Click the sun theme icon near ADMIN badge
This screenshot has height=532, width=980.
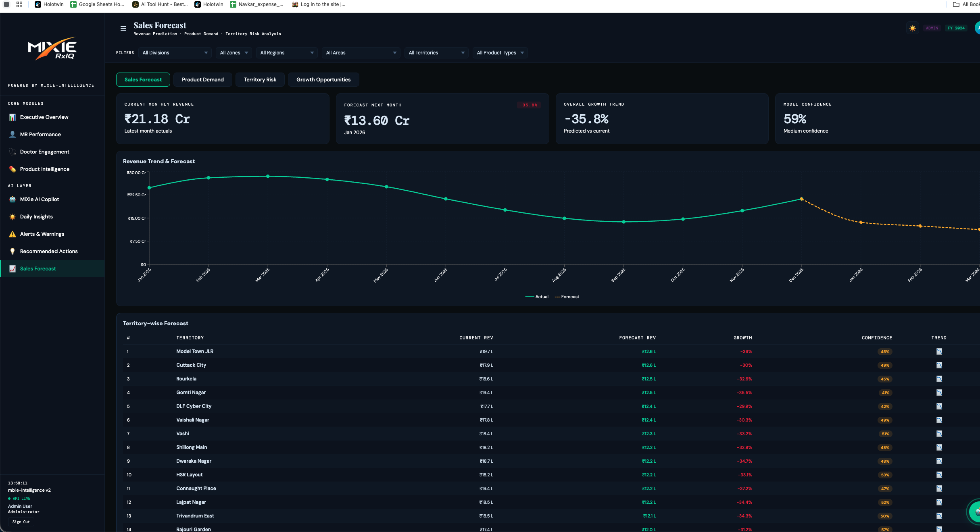pos(912,28)
